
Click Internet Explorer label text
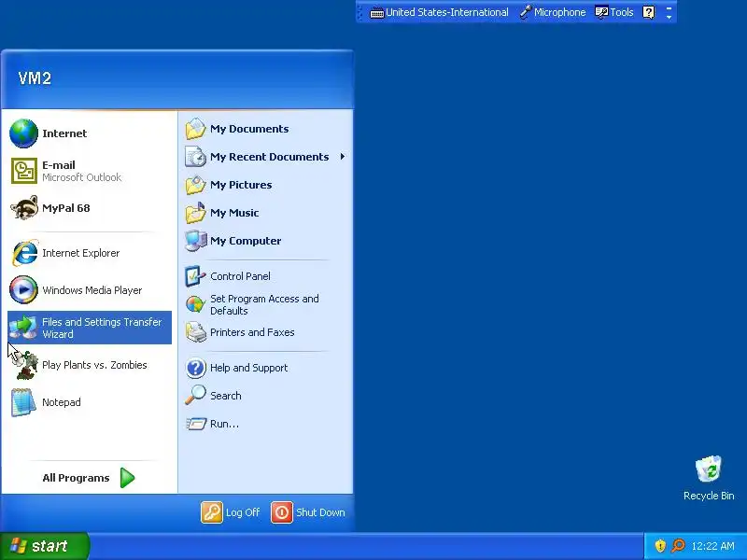click(80, 253)
